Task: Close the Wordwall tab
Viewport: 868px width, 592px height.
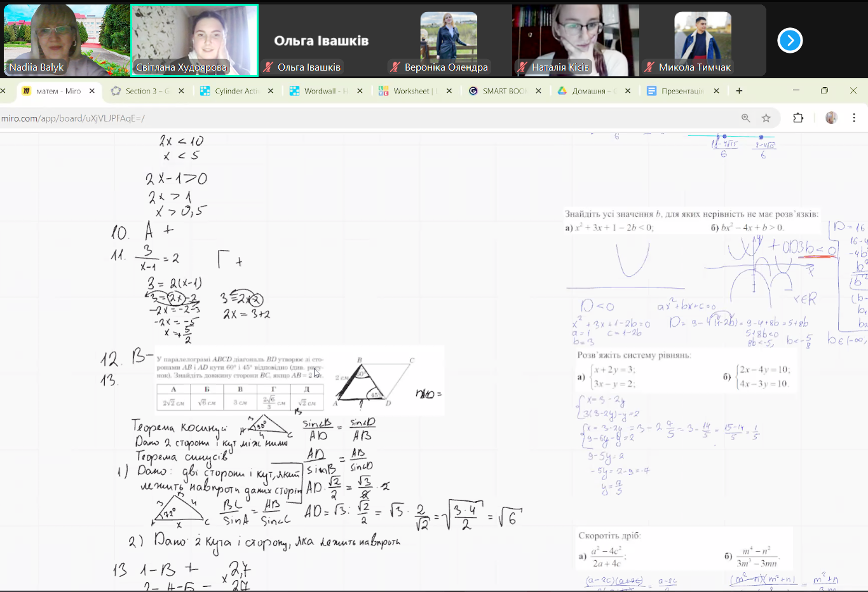Action: click(360, 91)
